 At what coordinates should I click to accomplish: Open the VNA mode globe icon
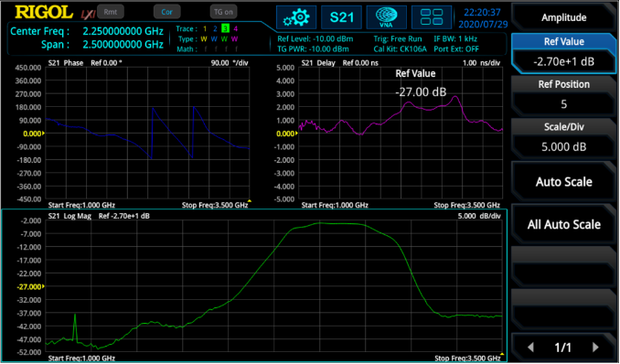tap(386, 17)
